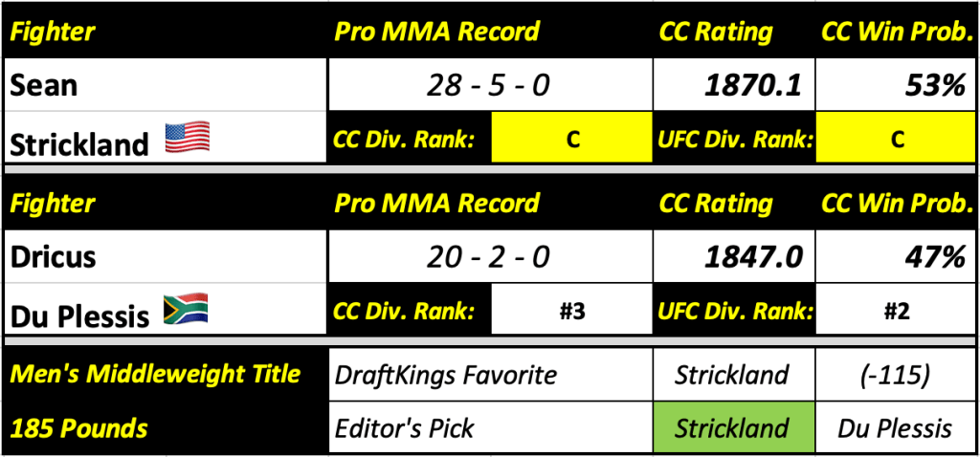Click the South African flag beside Du Plessis
The width and height of the screenshot is (980, 457).
click(x=186, y=311)
